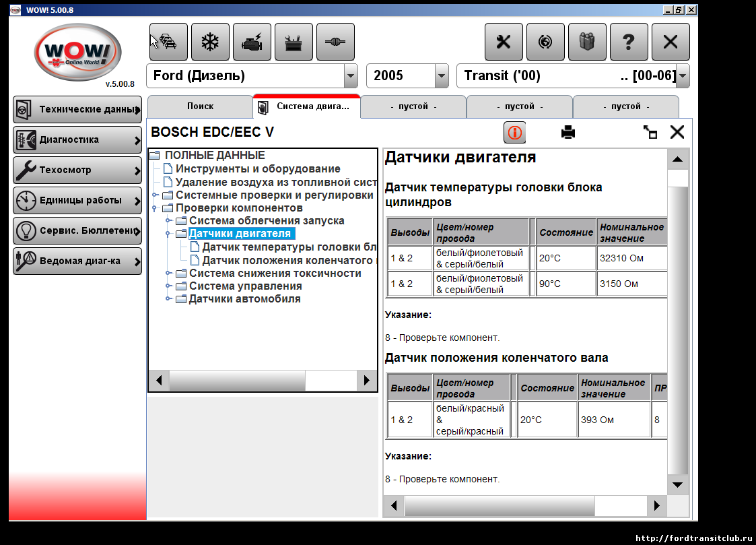This screenshot has height=545, width=756.
Task: Print the page with the printer icon
Action: point(568,132)
